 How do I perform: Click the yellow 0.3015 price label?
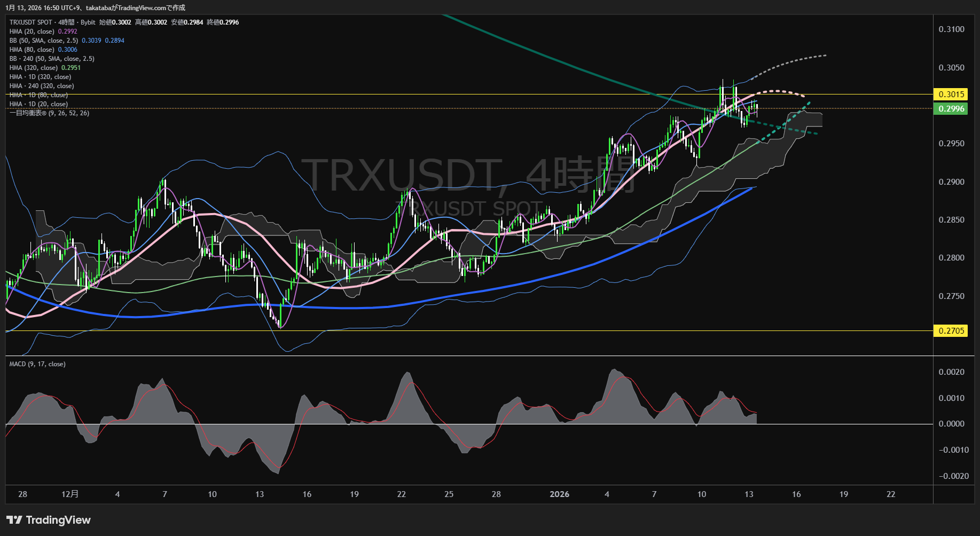click(x=951, y=94)
